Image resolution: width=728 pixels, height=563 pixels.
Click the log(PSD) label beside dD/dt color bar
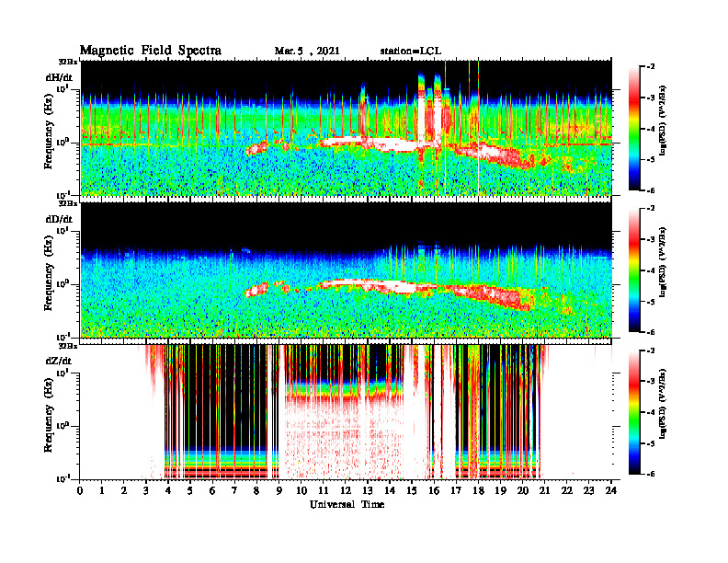663,262
